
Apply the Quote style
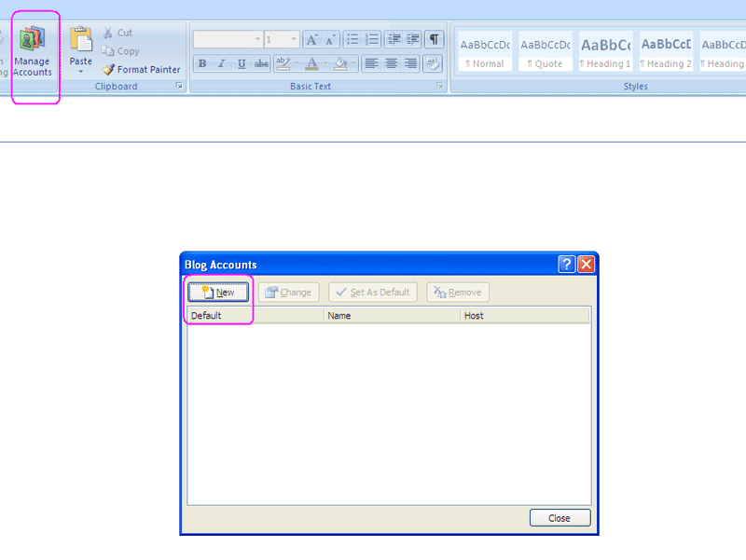coord(546,51)
